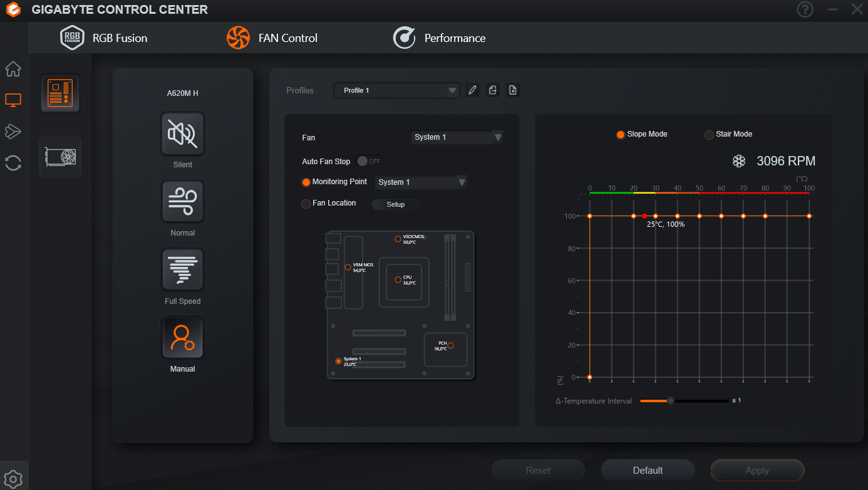Activate the Manual fan preset icon
The width and height of the screenshot is (868, 490).
pos(183,337)
